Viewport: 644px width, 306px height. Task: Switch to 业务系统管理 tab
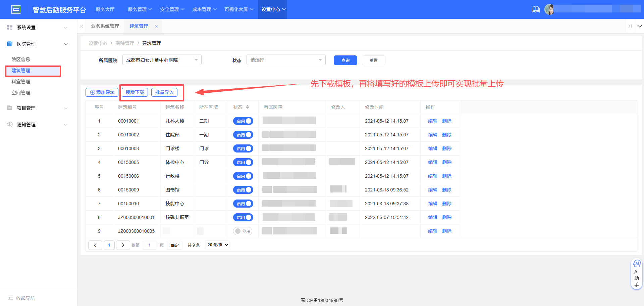(105, 26)
